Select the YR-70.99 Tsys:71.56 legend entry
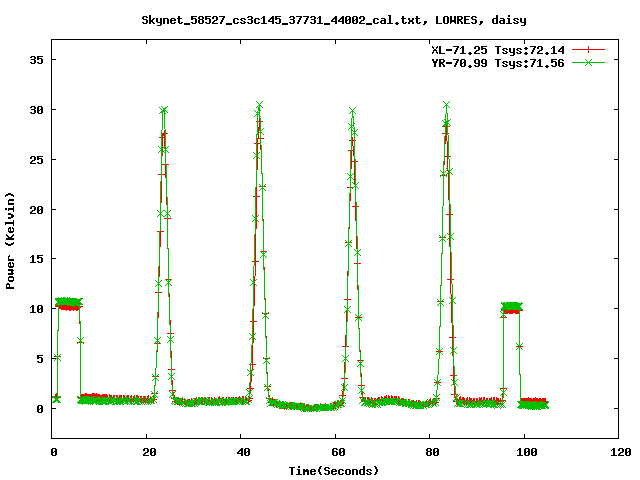 coord(498,63)
